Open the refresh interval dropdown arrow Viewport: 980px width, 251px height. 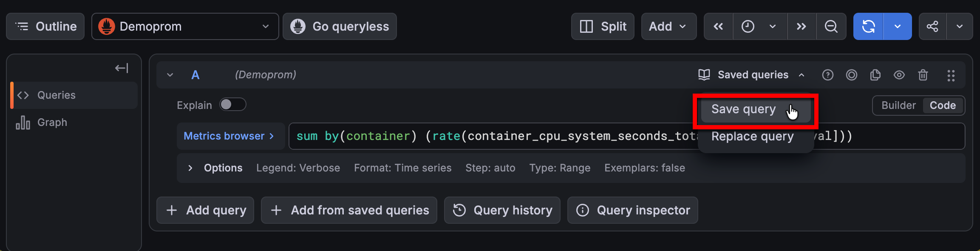(898, 26)
